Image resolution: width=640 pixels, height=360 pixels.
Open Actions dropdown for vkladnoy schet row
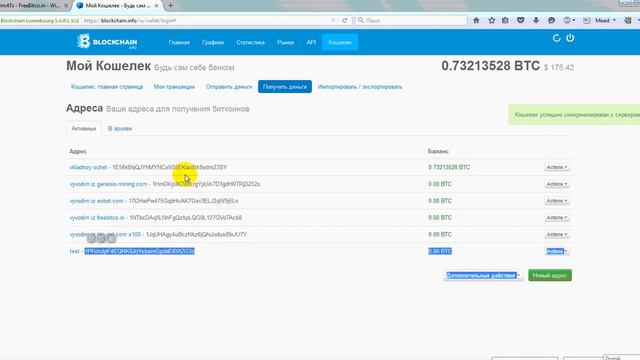[557, 167]
